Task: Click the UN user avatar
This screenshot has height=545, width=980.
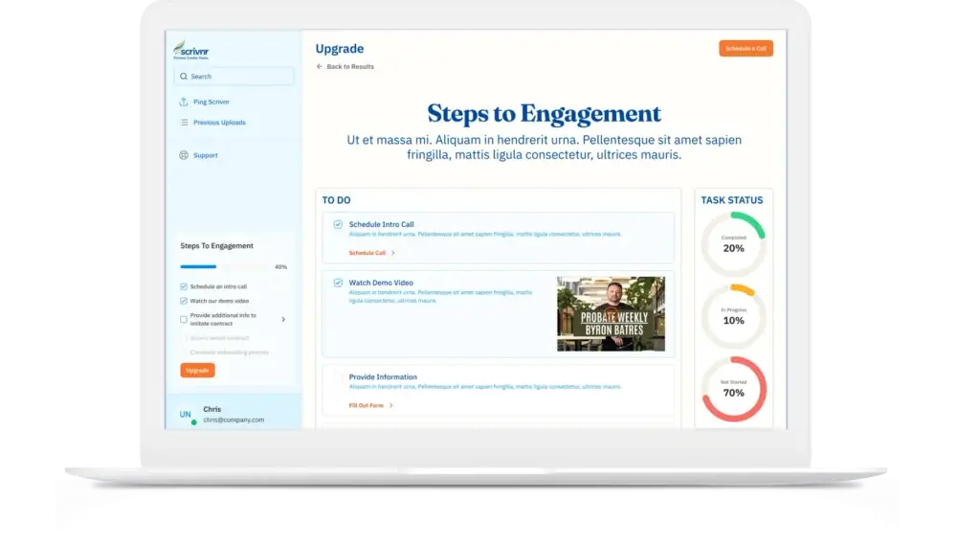Action: 186,415
